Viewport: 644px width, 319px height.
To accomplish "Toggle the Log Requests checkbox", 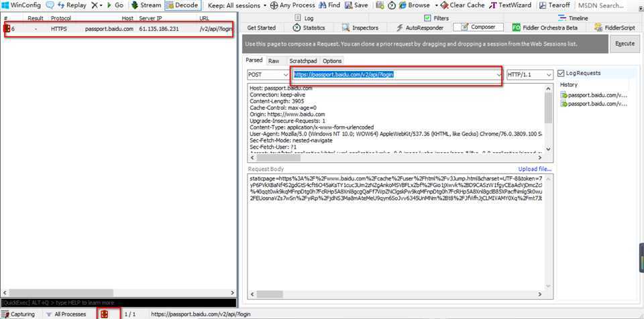I will pyautogui.click(x=561, y=74).
